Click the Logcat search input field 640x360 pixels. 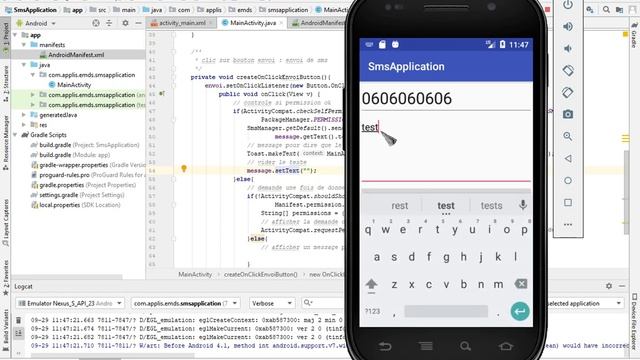click(324, 303)
